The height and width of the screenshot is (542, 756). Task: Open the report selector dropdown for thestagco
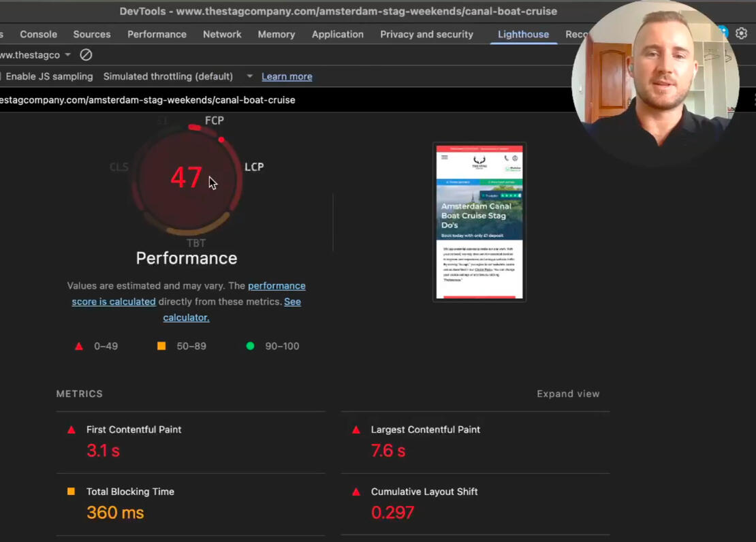tap(67, 54)
